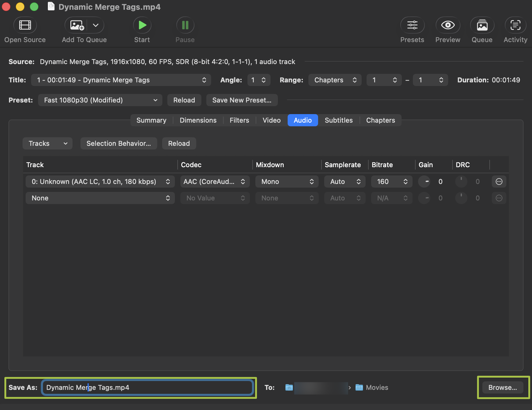Open the Activity log icon
The width and height of the screenshot is (532, 410).
(x=515, y=25)
